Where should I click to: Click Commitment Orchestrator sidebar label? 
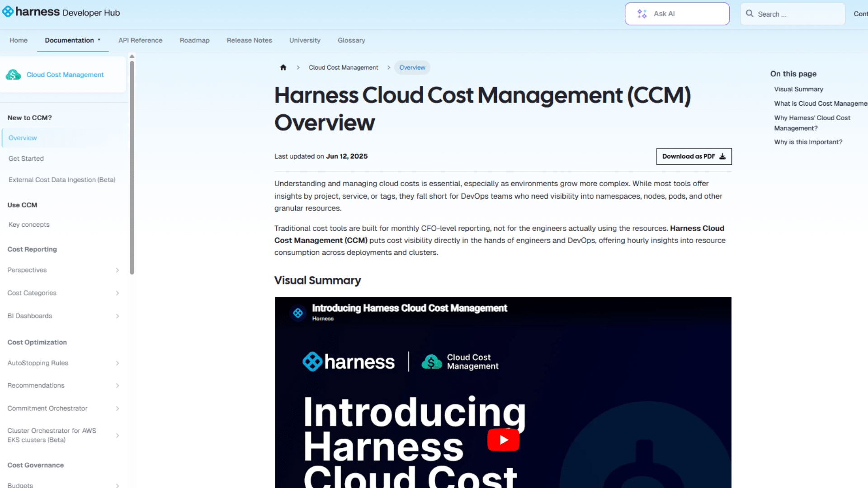(x=47, y=408)
